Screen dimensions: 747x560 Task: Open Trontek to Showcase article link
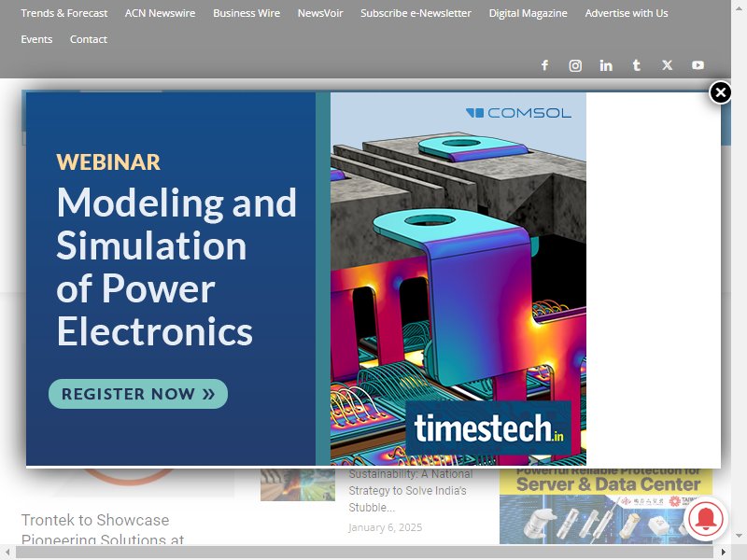tap(103, 528)
